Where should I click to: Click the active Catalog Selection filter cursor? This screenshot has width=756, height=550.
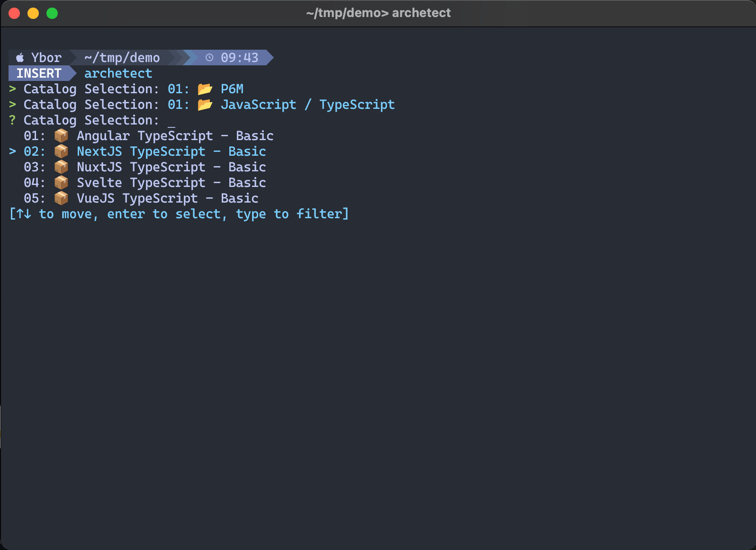click(171, 125)
